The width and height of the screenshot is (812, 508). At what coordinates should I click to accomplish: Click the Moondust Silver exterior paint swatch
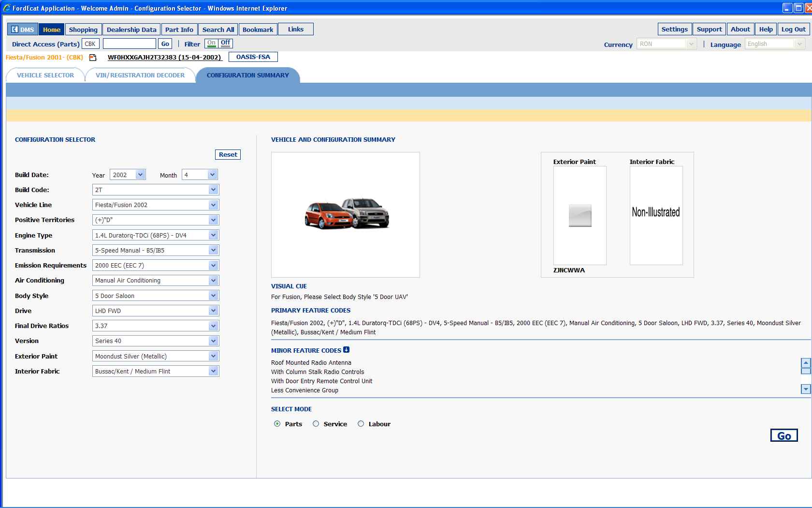coord(580,216)
